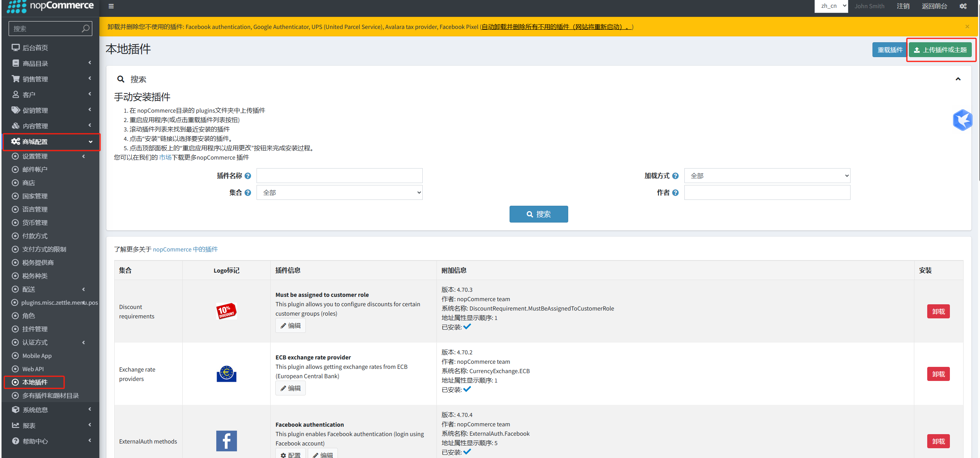980x458 pixels.
Task: Open the settings gears icon in top bar
Action: coord(963,6)
